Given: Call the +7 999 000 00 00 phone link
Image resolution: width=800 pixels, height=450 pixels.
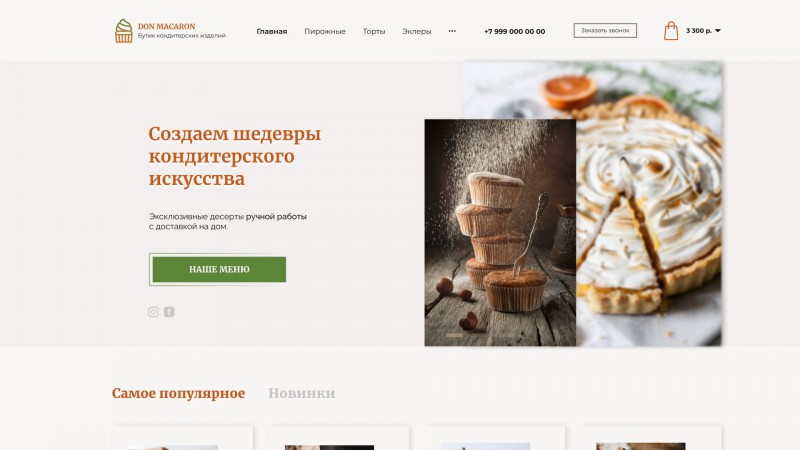Looking at the screenshot, I should pyautogui.click(x=514, y=31).
